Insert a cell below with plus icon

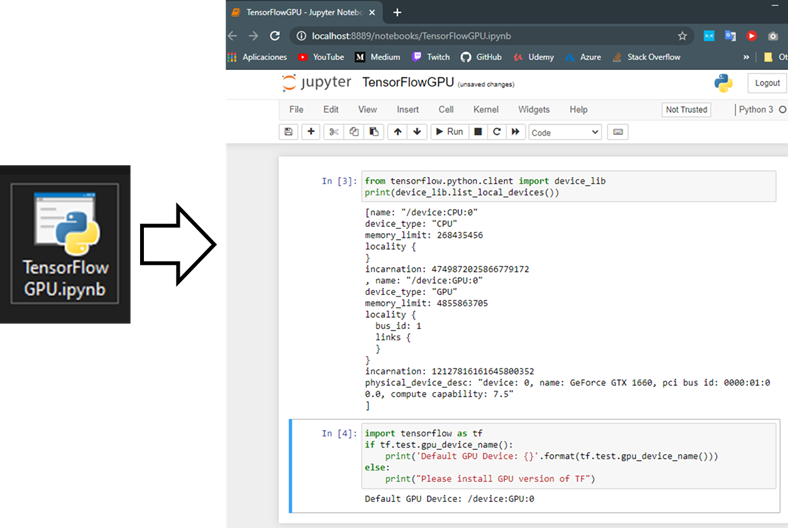pos(311,132)
